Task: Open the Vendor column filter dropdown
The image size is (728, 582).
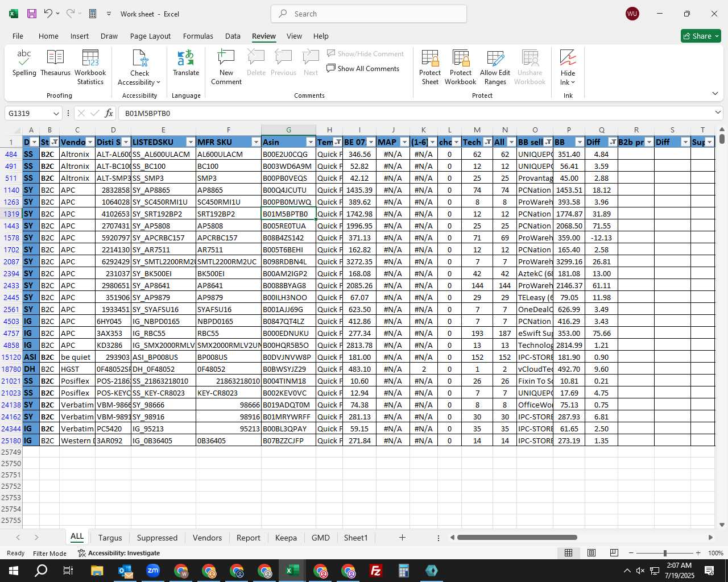Action: (90, 142)
